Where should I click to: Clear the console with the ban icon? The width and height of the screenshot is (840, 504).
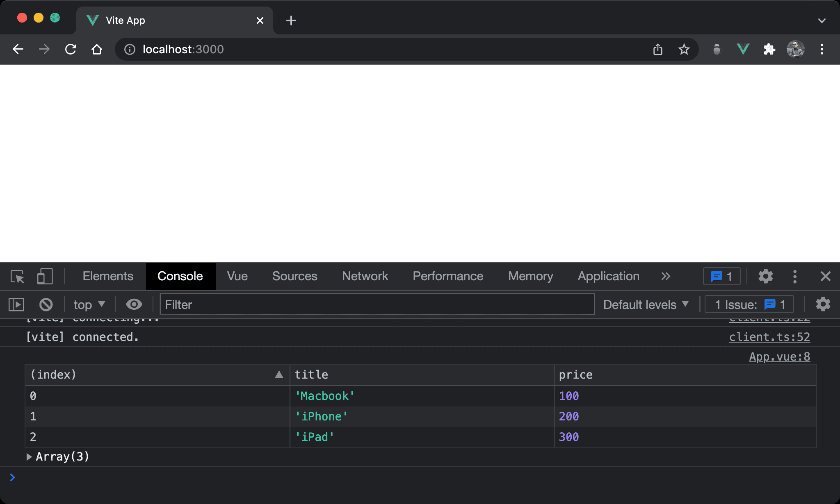(46, 304)
